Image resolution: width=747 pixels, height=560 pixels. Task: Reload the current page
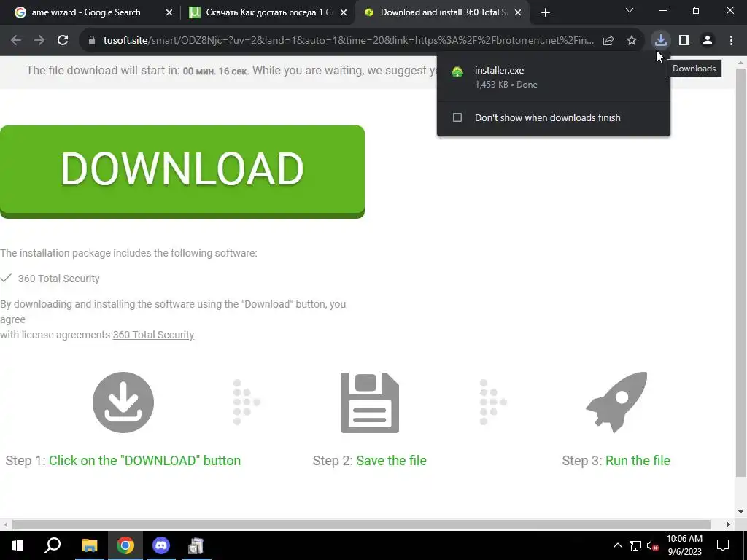pos(63,41)
